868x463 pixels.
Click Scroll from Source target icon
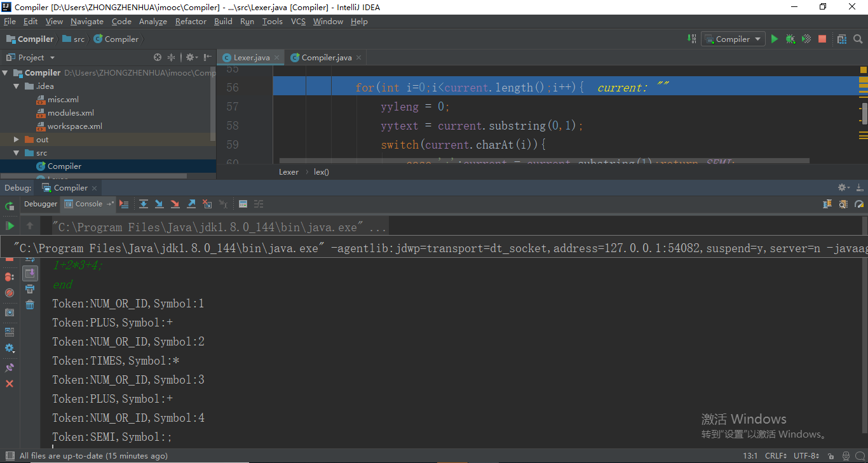click(158, 57)
